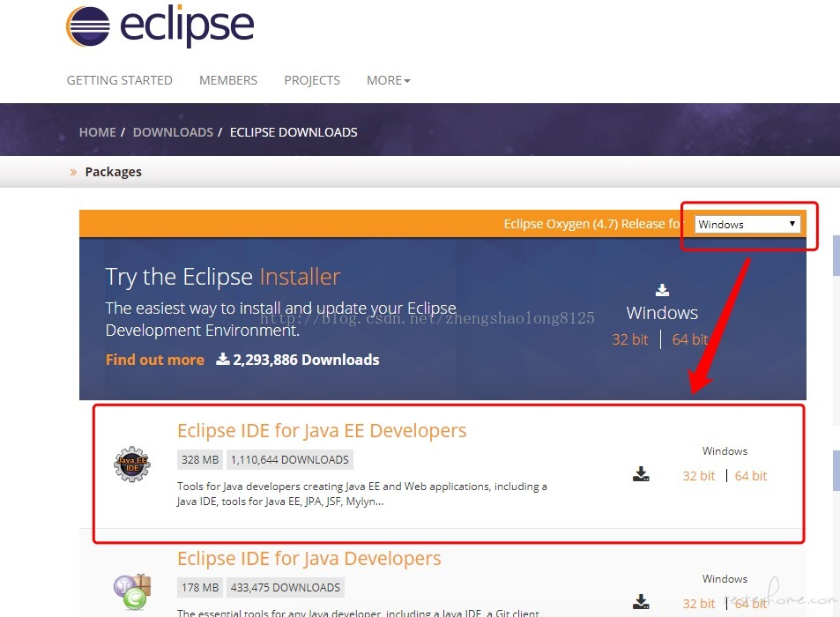Download the 32 bit Eclipse Installer

point(630,339)
